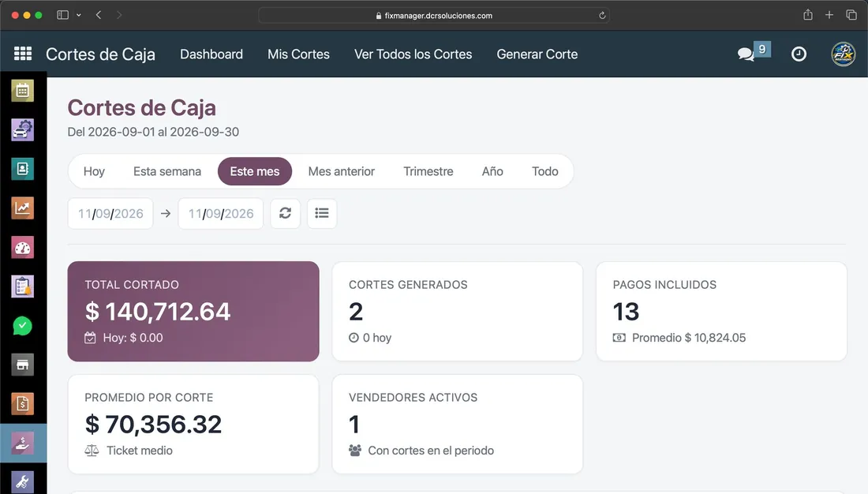This screenshot has height=494, width=868.
Task: Open the dashboards gauge app icon
Action: pyautogui.click(x=23, y=248)
